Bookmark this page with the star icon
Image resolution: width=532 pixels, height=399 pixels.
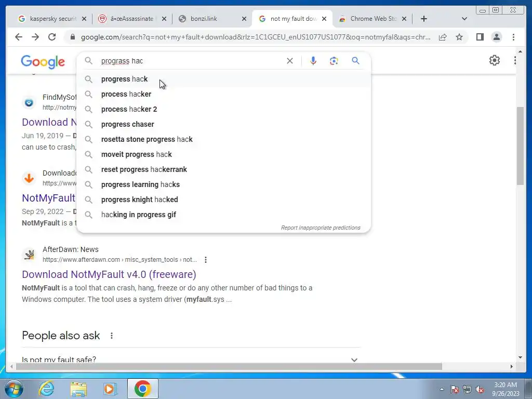click(459, 37)
